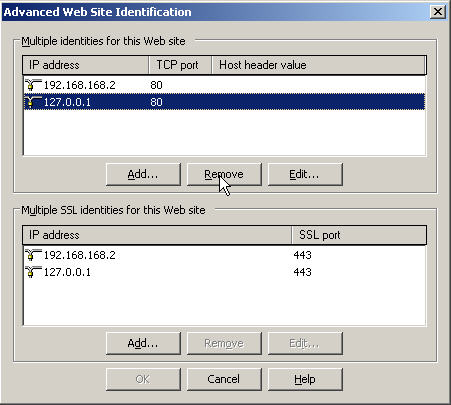Image resolution: width=451 pixels, height=405 pixels.
Task: Close the dialog with the X button
Action: point(438,12)
